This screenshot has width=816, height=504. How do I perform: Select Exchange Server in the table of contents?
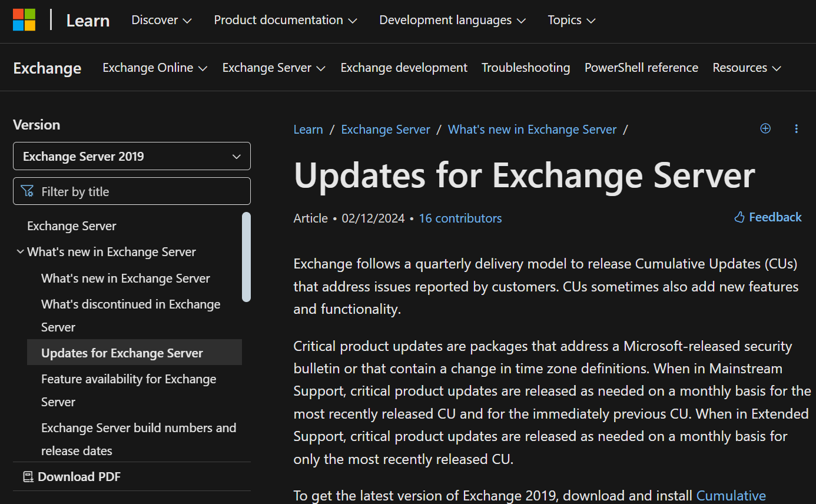[x=72, y=226]
